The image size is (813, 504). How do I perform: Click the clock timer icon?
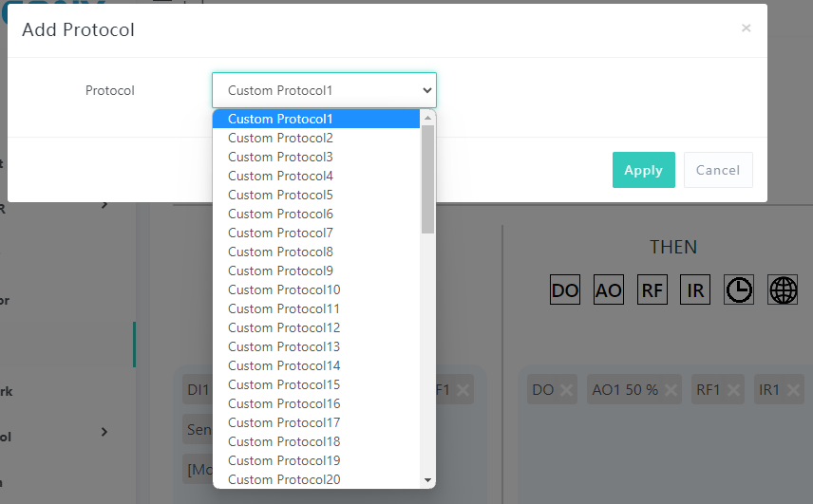point(739,290)
